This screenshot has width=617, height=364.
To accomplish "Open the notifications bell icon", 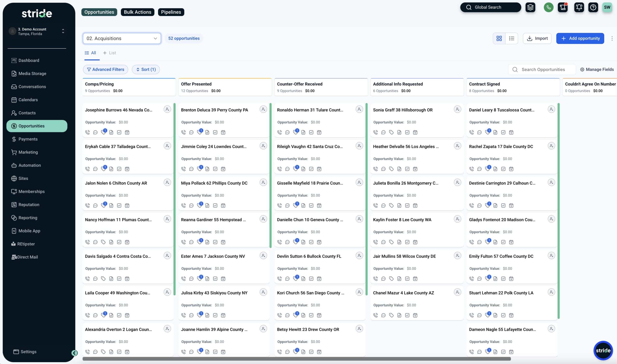I will (x=579, y=7).
